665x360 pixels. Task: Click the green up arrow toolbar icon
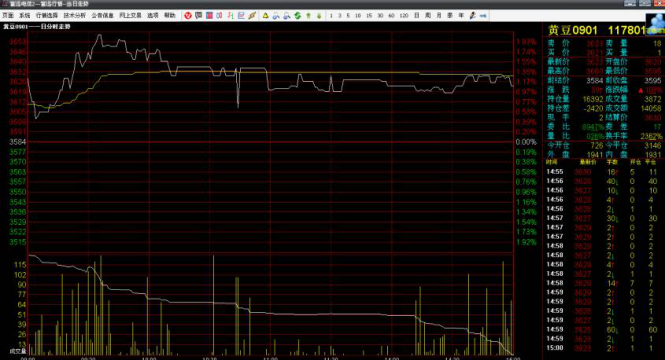pos(308,16)
